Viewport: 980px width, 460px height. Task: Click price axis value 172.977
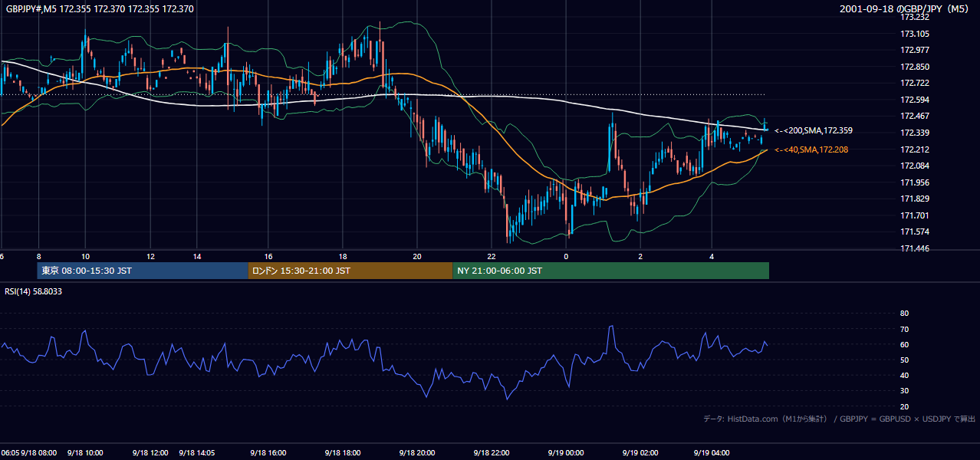[x=915, y=50]
